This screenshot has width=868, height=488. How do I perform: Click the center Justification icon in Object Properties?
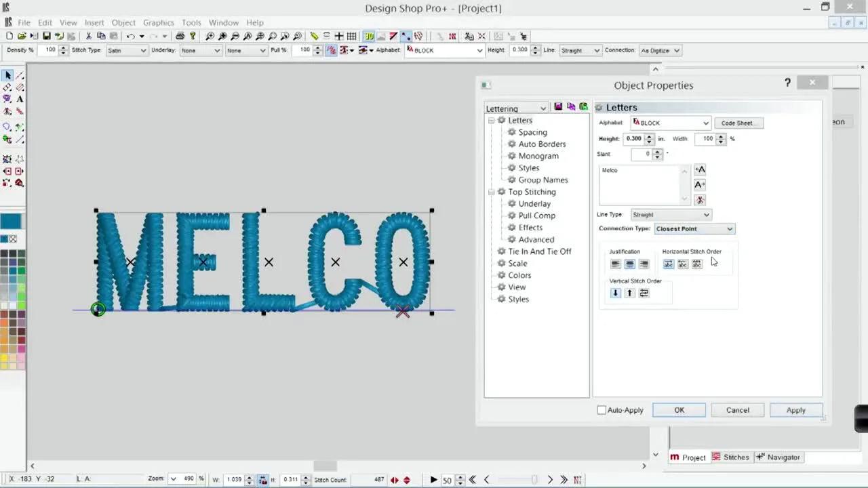point(629,264)
